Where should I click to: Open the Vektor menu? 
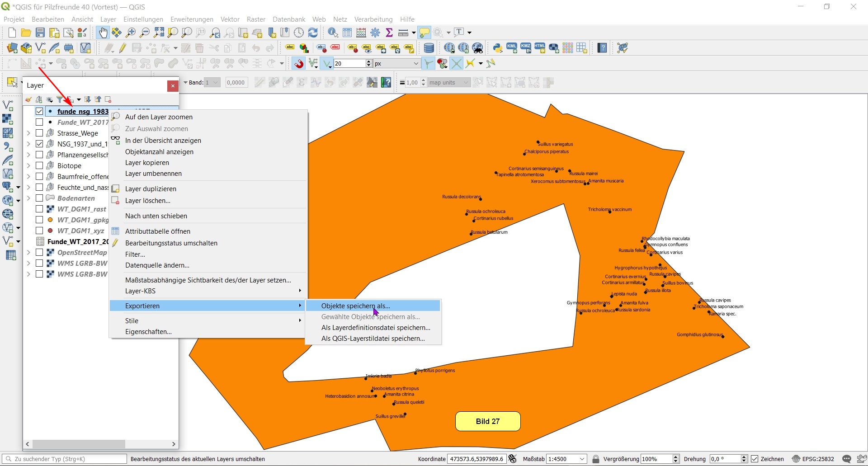coord(230,19)
